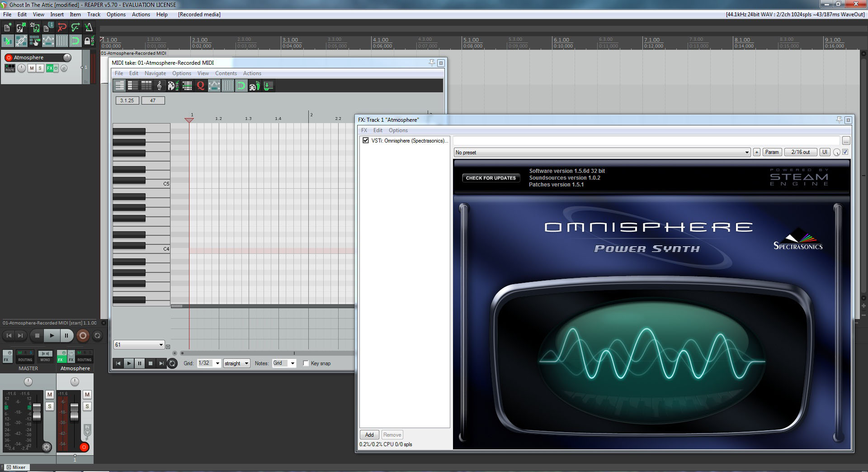Viewport: 868px width, 472px height.
Task: Click the MIDI editor palette with foot icon
Action: tap(255, 86)
